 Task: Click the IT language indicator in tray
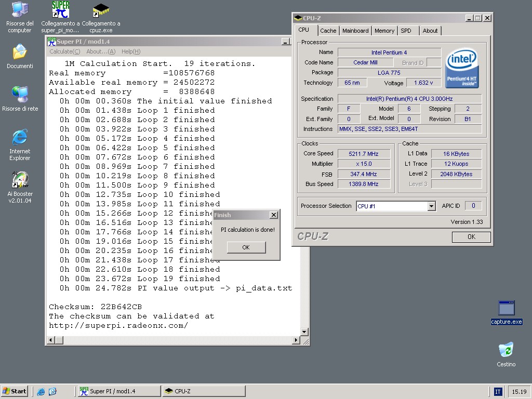tap(498, 392)
